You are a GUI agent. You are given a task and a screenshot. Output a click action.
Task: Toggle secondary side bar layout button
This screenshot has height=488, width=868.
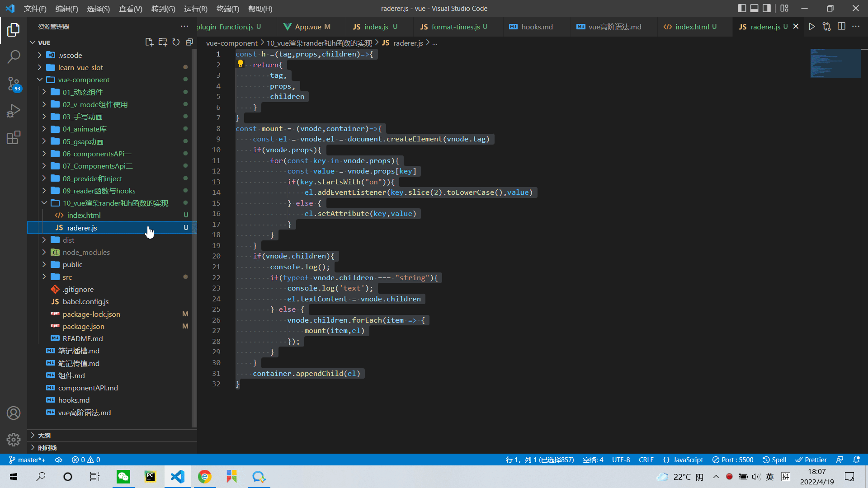click(767, 8)
